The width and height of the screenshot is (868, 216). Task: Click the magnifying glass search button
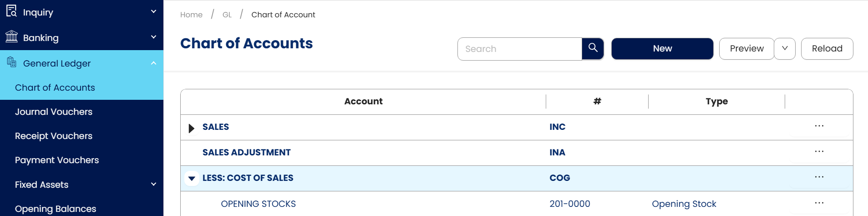click(x=593, y=48)
